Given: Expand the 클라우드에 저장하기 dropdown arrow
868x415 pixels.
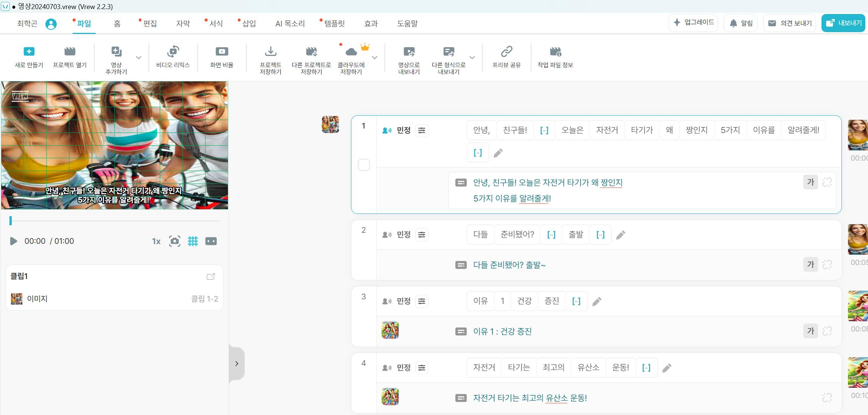Looking at the screenshot, I should [x=375, y=58].
